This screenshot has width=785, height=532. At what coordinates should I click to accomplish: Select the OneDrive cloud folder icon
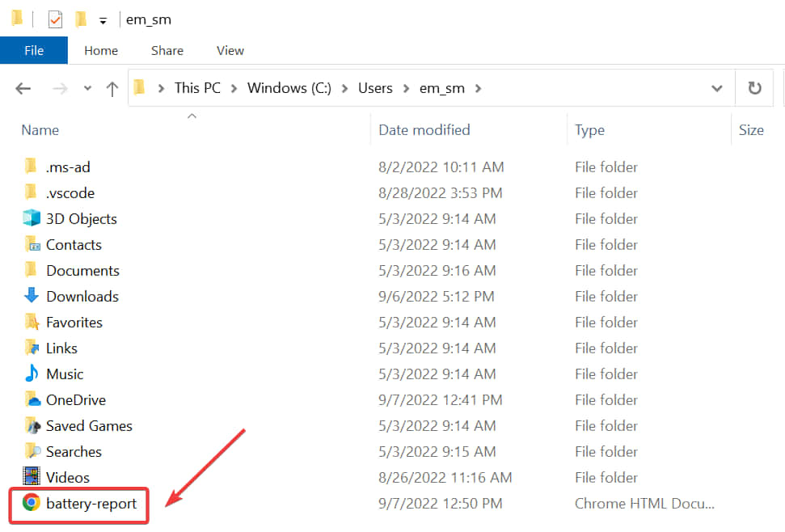click(32, 399)
